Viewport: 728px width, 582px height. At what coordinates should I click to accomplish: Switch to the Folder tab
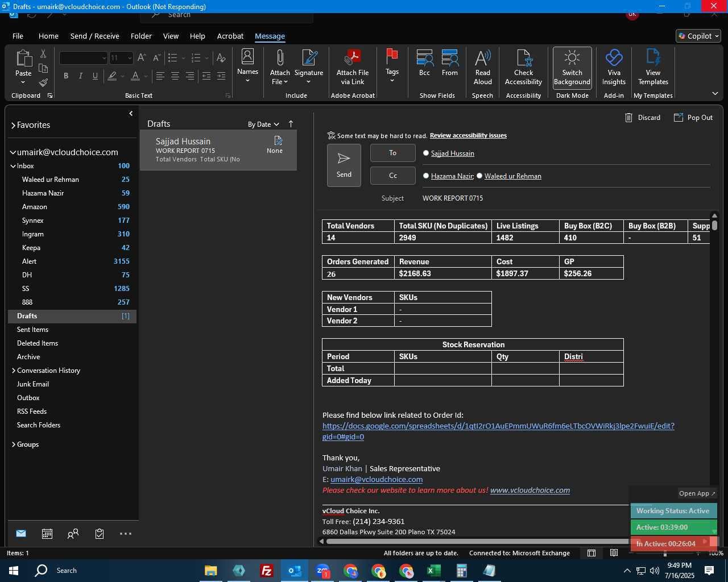coord(141,36)
